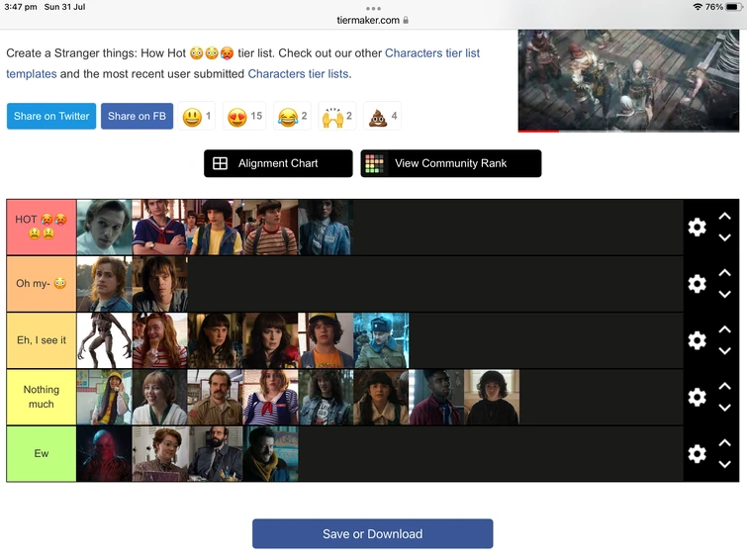Move Nothing much row down
747x560 pixels.
[x=724, y=408]
